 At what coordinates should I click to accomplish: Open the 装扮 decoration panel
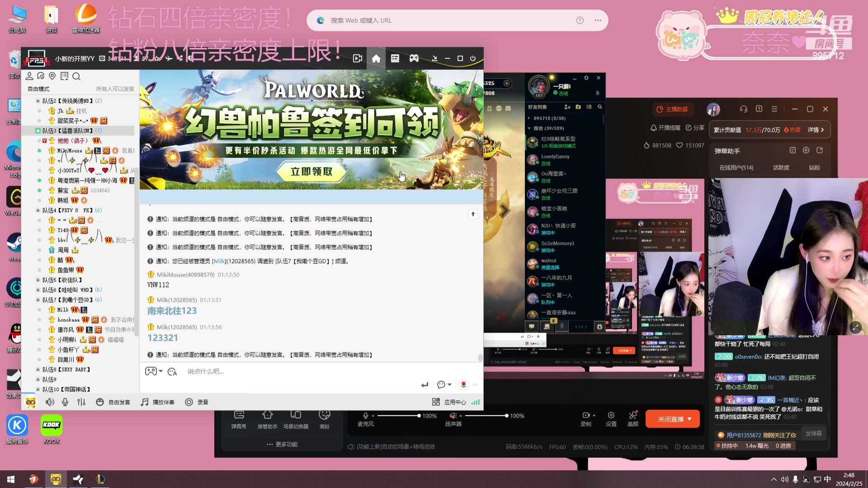(324, 420)
